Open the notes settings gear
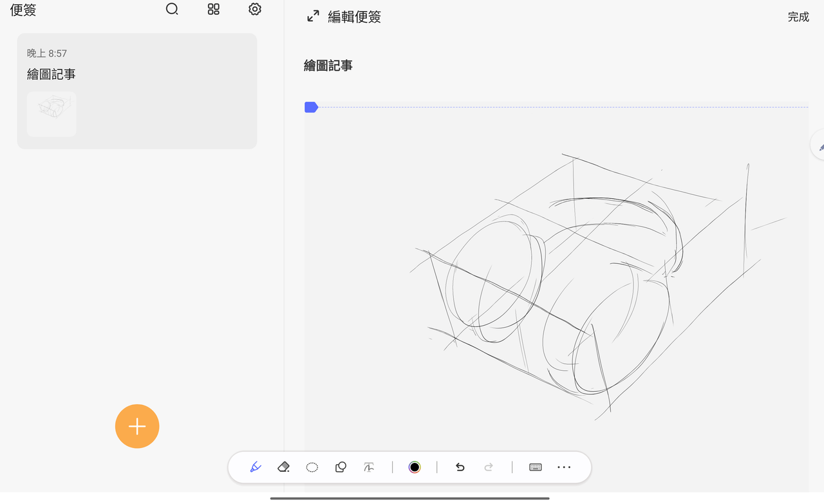The height and width of the screenshot is (504, 824). [255, 9]
